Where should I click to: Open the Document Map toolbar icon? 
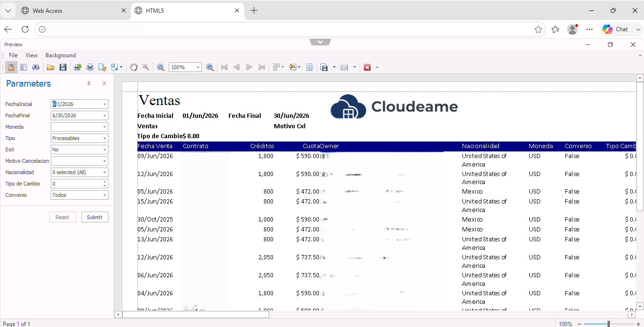click(23, 67)
